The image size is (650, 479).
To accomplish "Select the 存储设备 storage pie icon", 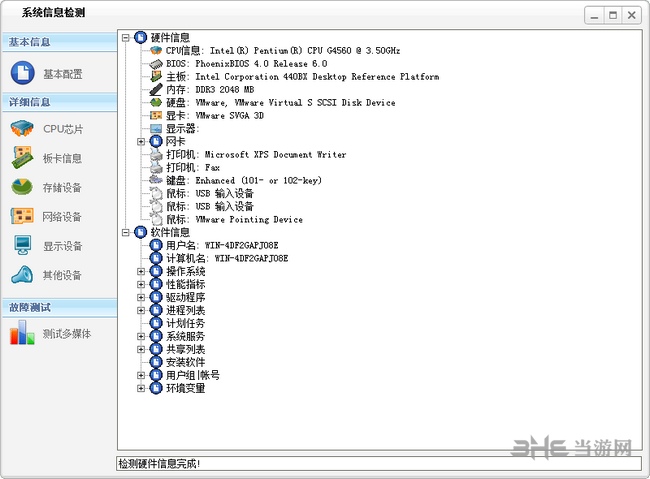I will [x=23, y=187].
